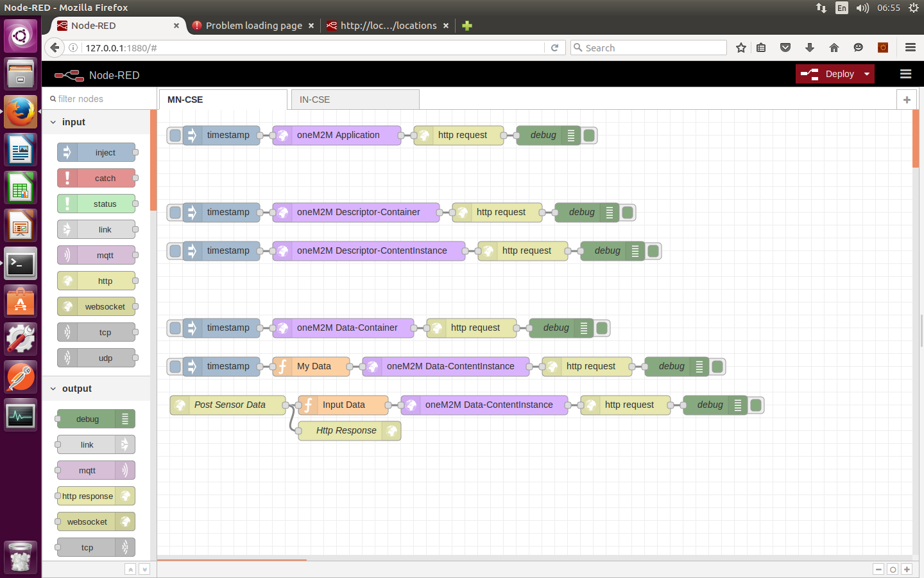Add a new flow tab with plus icon

(907, 100)
